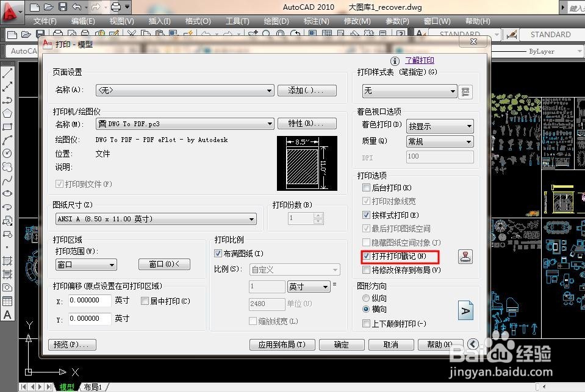This screenshot has width=585, height=392.
Task: Select the Rectangle draw tool
Action: pyautogui.click(x=7, y=127)
